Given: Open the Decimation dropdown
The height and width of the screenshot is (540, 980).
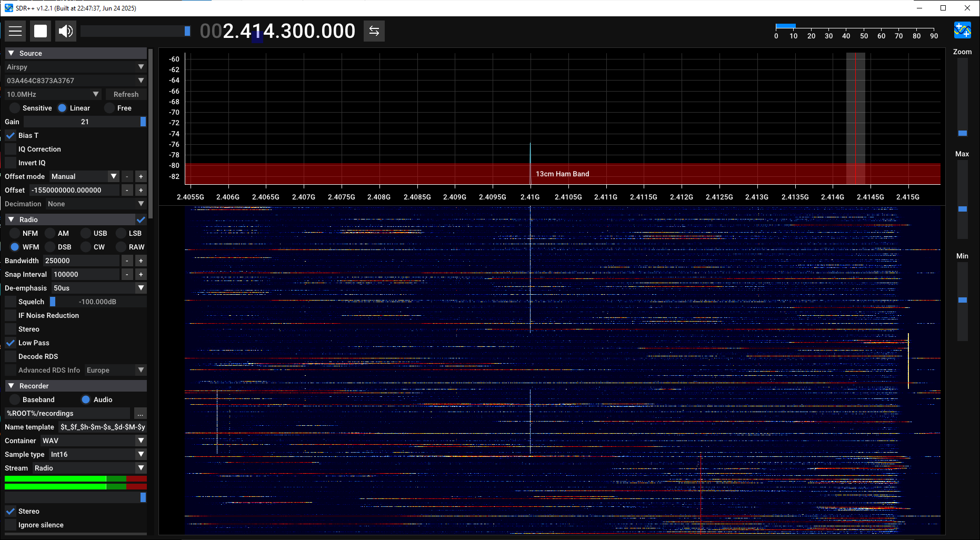Looking at the screenshot, I should (x=96, y=204).
